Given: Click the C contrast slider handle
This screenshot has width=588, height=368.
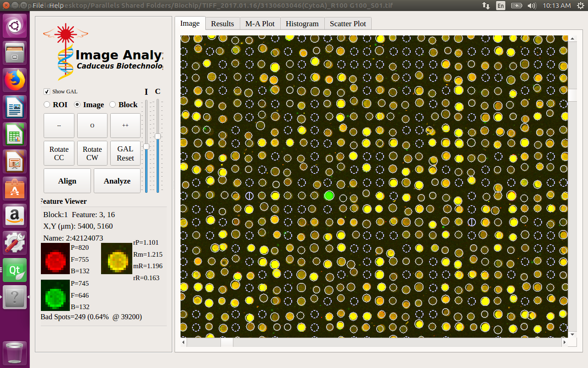Looking at the screenshot, I should tap(158, 136).
